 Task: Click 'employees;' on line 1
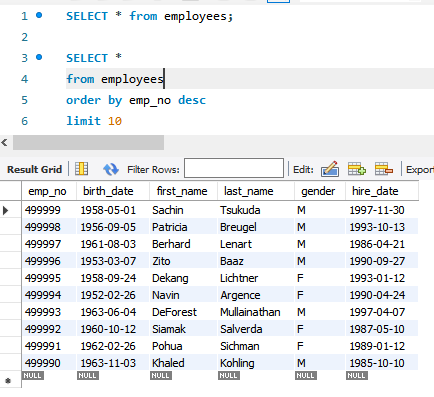(198, 16)
